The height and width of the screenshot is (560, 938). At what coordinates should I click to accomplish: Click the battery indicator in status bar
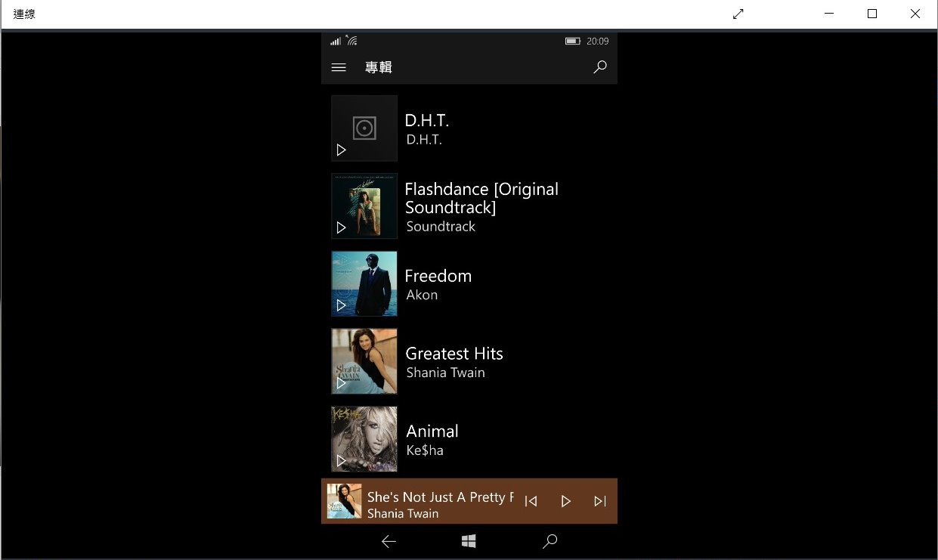(x=573, y=41)
